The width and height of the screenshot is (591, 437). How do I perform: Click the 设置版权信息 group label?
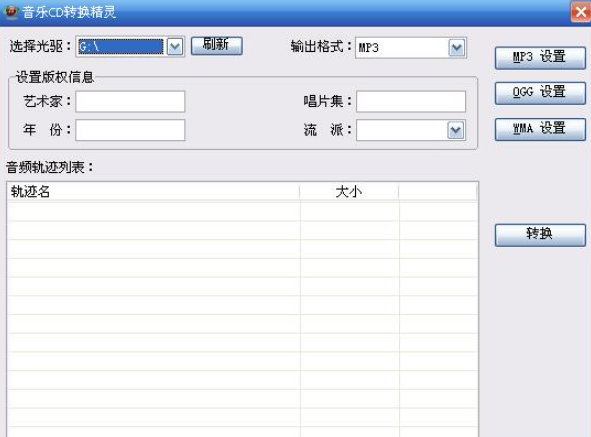tap(55, 77)
